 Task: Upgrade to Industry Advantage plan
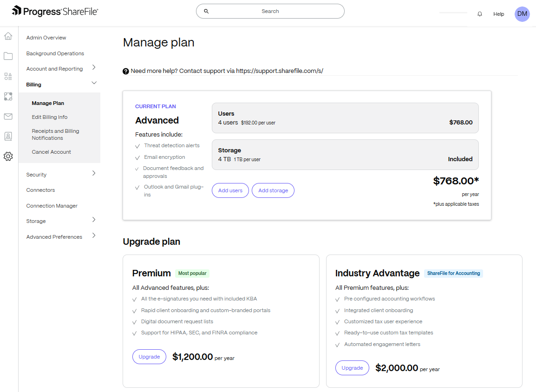pos(352,368)
